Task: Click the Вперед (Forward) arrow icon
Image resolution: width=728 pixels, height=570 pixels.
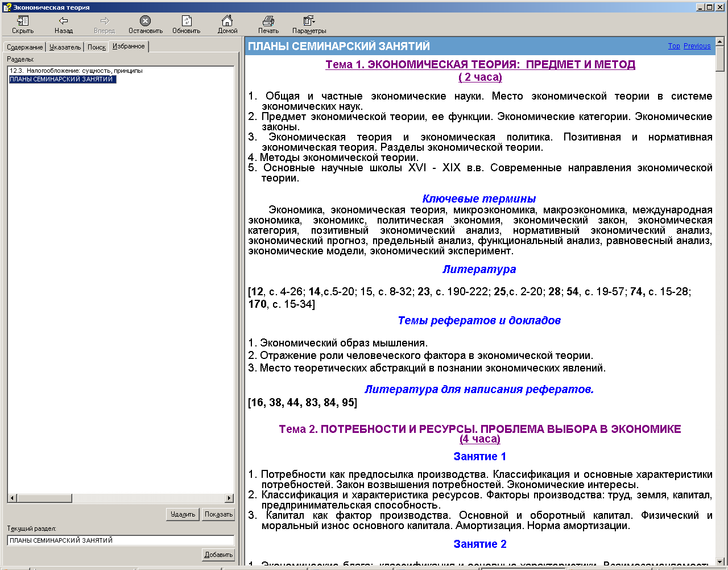Action: [104, 21]
